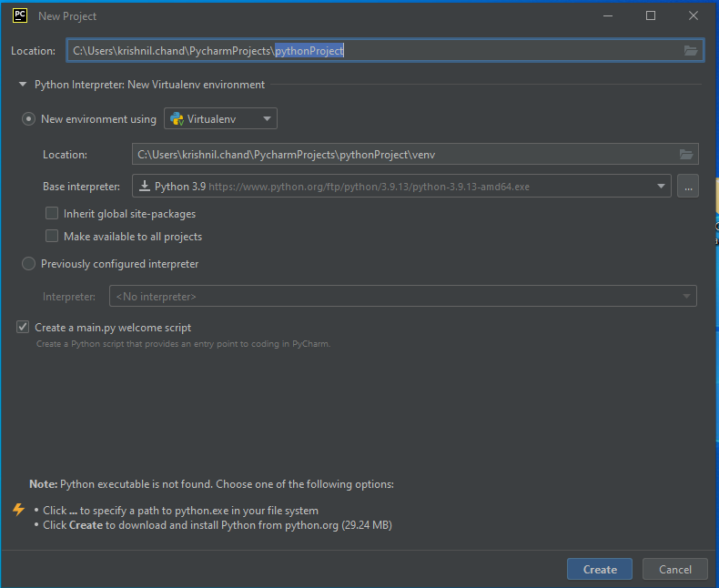The height and width of the screenshot is (588, 719).
Task: Click Create to make the project
Action: coord(600,569)
